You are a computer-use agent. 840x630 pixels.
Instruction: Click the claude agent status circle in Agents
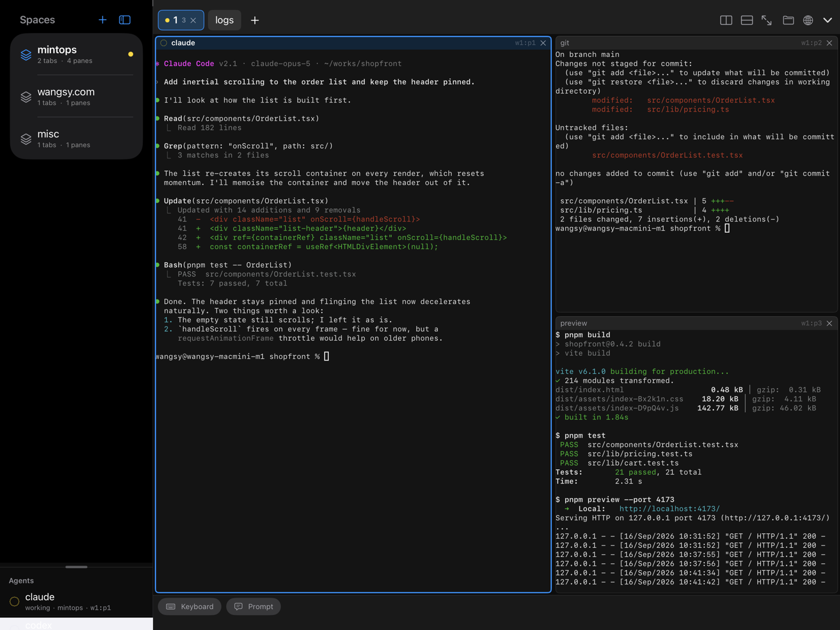pos(14,602)
